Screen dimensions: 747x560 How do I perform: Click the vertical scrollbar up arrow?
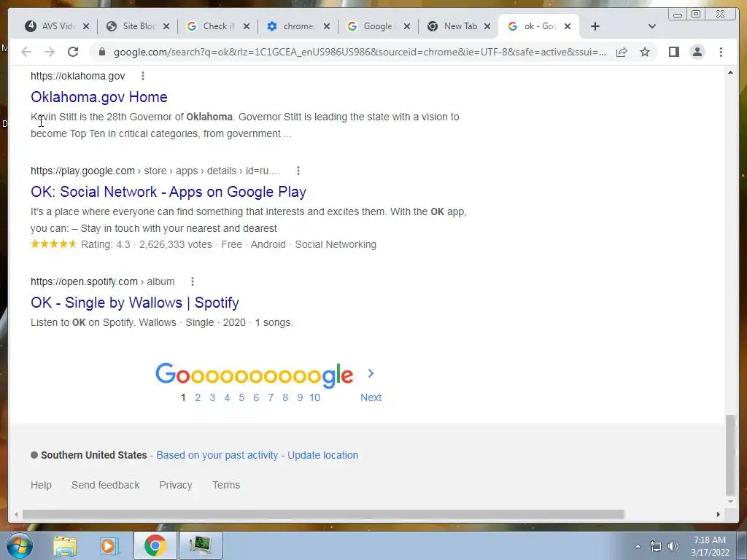click(x=730, y=73)
